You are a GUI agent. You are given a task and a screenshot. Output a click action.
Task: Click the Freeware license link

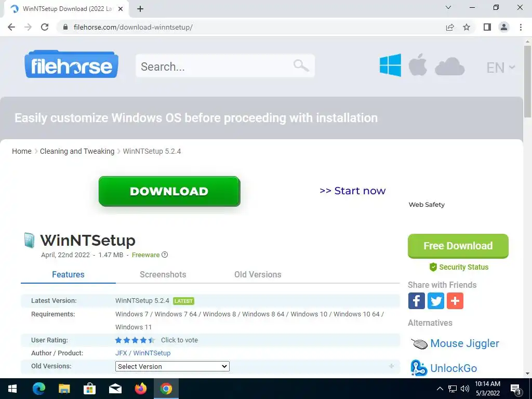145,255
